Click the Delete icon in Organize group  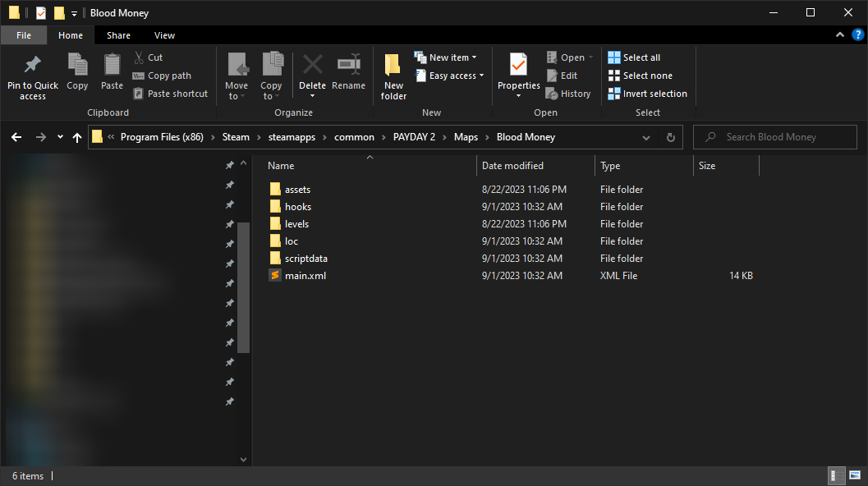(312, 66)
